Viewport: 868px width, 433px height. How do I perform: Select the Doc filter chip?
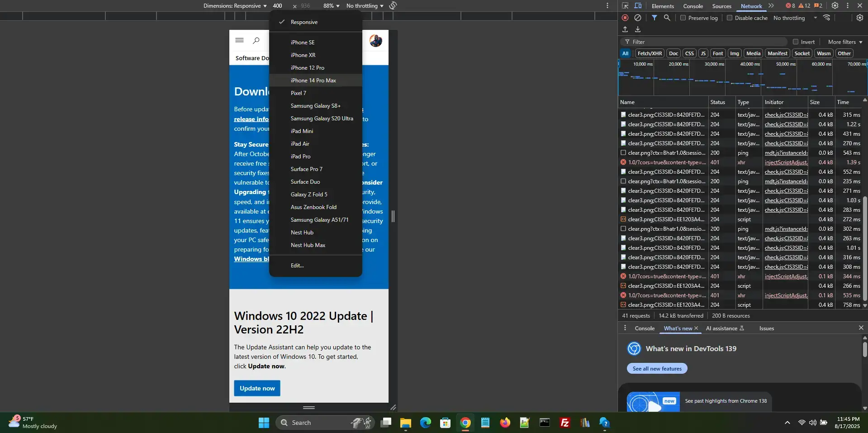coord(674,53)
